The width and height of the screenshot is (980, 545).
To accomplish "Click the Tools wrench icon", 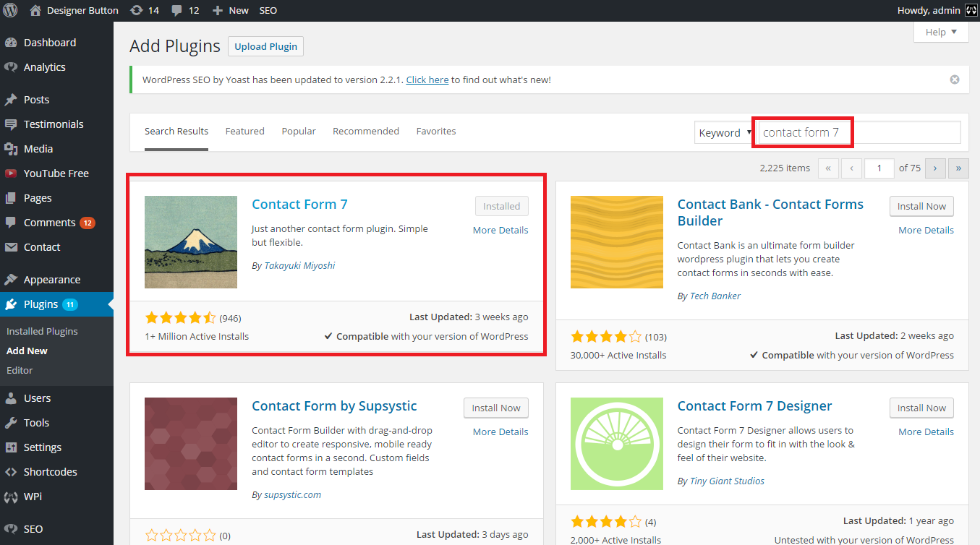I will [x=11, y=423].
